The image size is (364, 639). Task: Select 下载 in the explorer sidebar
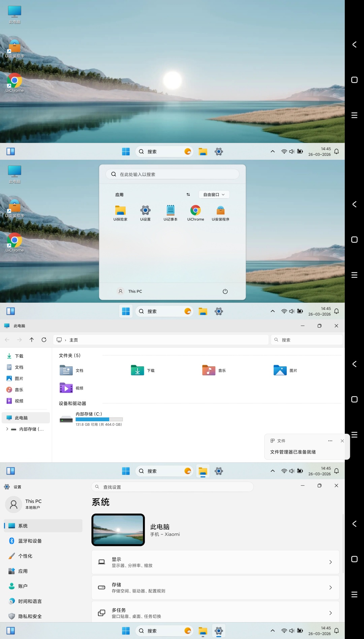point(26,356)
